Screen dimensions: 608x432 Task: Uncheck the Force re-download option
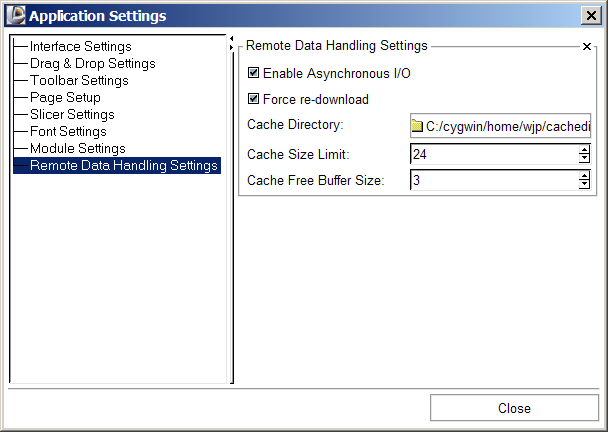pyautogui.click(x=254, y=99)
